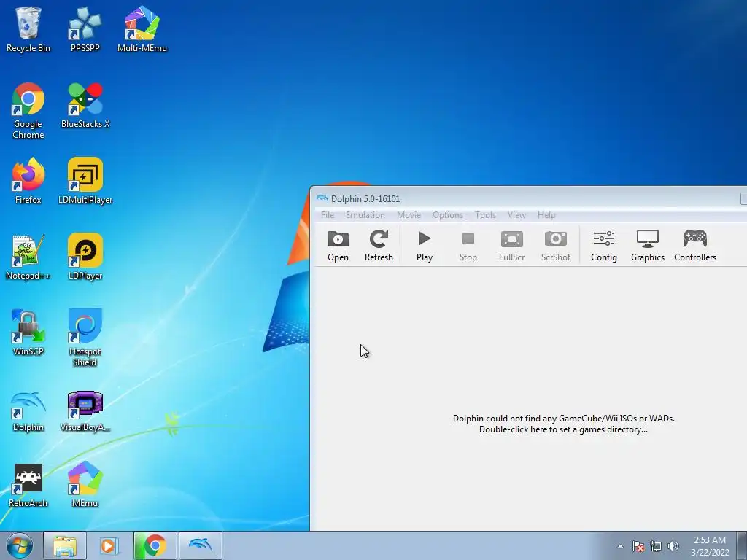Switch to Chrome in the taskbar
Viewport: 747px width, 560px height.
click(x=155, y=545)
